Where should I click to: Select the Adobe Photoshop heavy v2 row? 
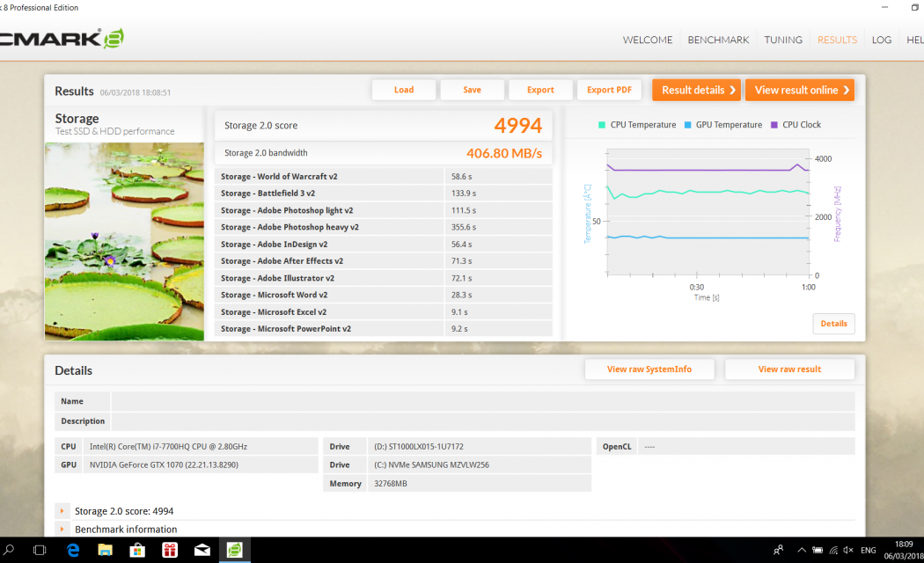pyautogui.click(x=384, y=227)
